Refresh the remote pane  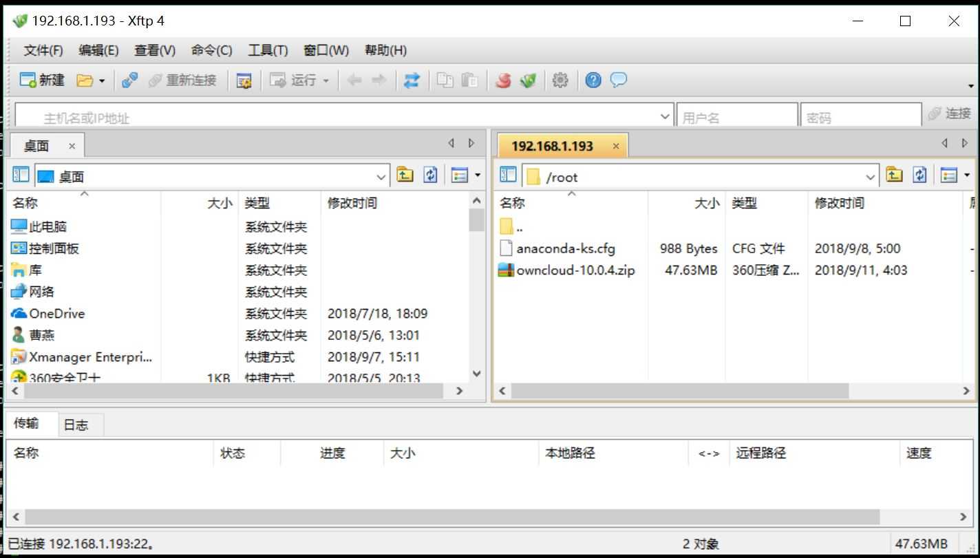pos(919,175)
